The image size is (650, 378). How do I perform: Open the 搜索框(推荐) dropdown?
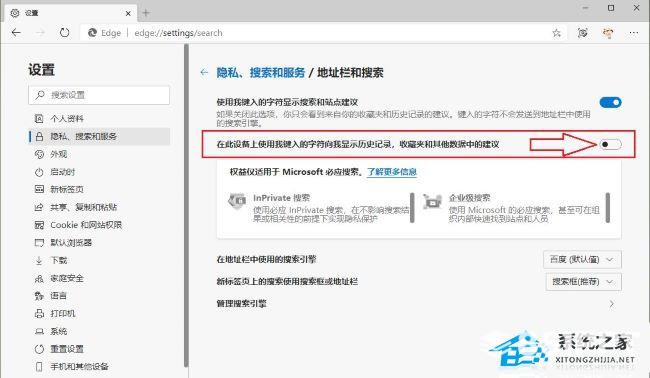583,281
